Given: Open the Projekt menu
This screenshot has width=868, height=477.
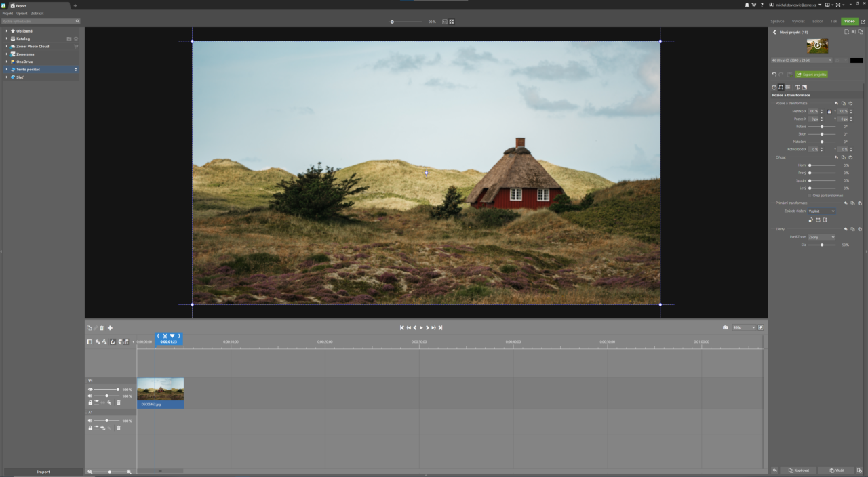Looking at the screenshot, I should tap(7, 13).
